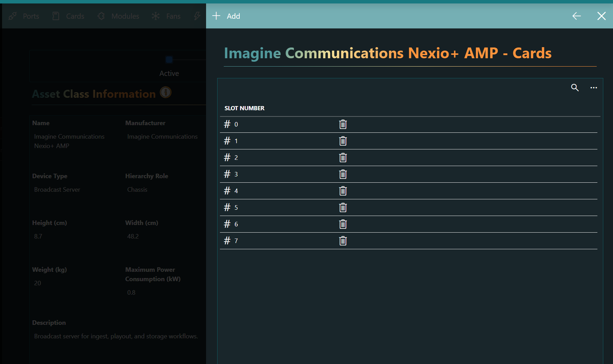The width and height of the screenshot is (613, 364).
Task: Click Add to create a new card
Action: coord(227,16)
